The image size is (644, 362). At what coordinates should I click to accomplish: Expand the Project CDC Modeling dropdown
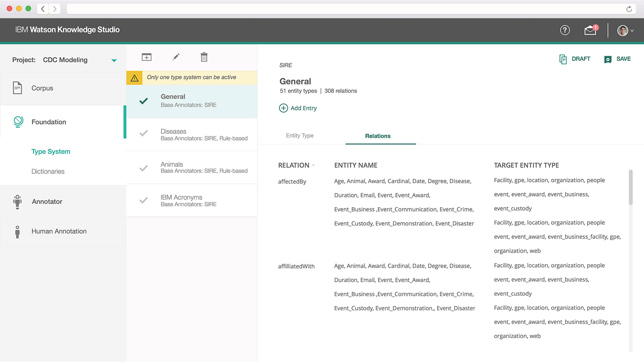point(114,60)
